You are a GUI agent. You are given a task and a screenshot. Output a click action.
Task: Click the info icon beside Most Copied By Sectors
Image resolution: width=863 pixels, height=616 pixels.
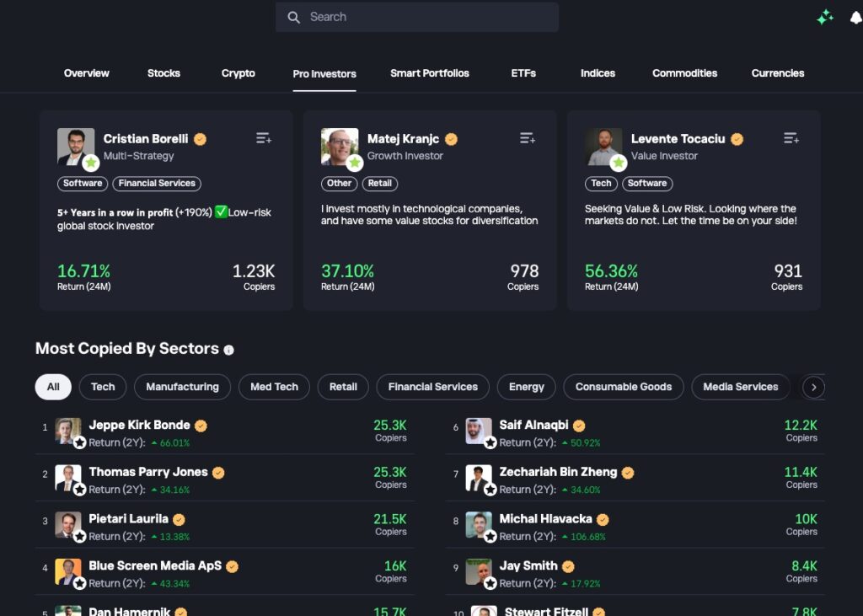pos(229,350)
